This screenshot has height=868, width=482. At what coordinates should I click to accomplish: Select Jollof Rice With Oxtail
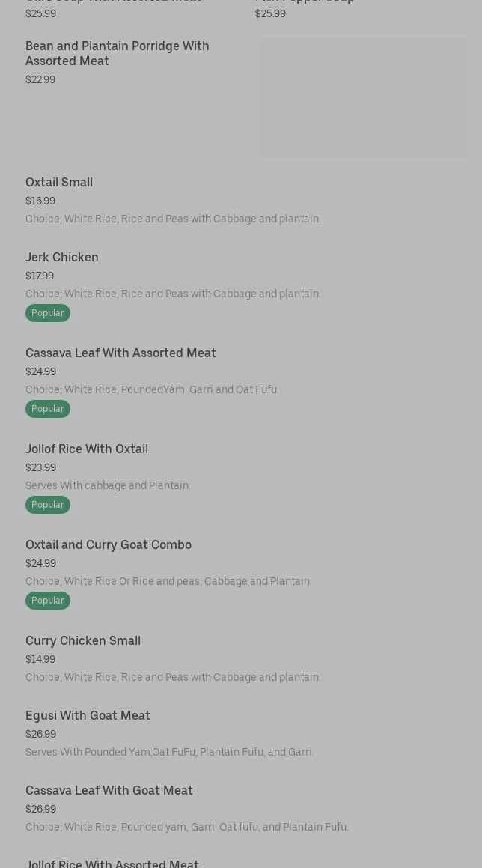(87, 449)
